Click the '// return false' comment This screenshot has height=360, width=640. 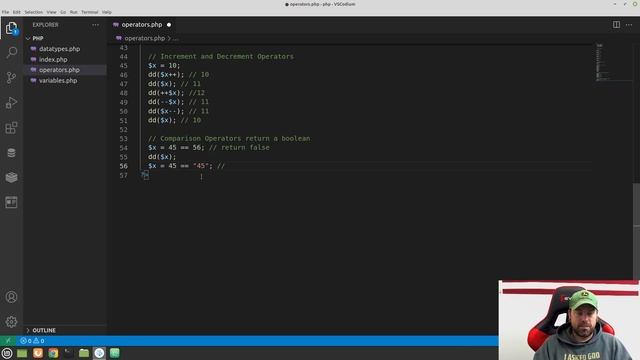click(239, 147)
